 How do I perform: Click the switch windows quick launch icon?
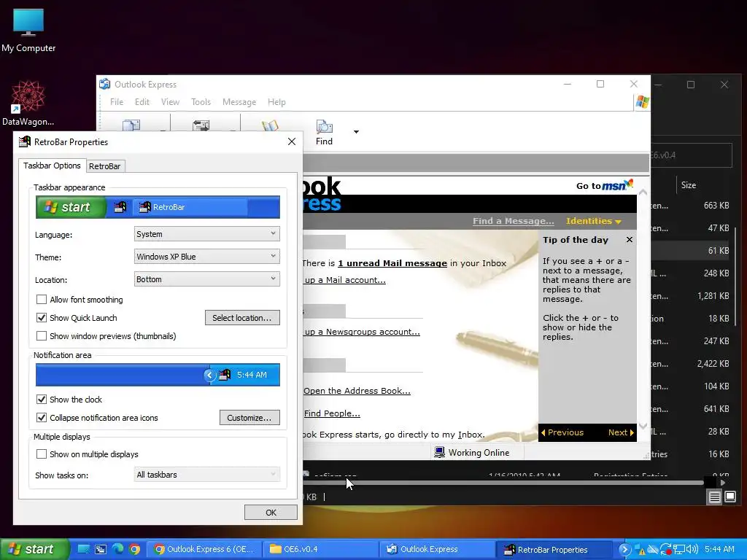[x=101, y=549]
